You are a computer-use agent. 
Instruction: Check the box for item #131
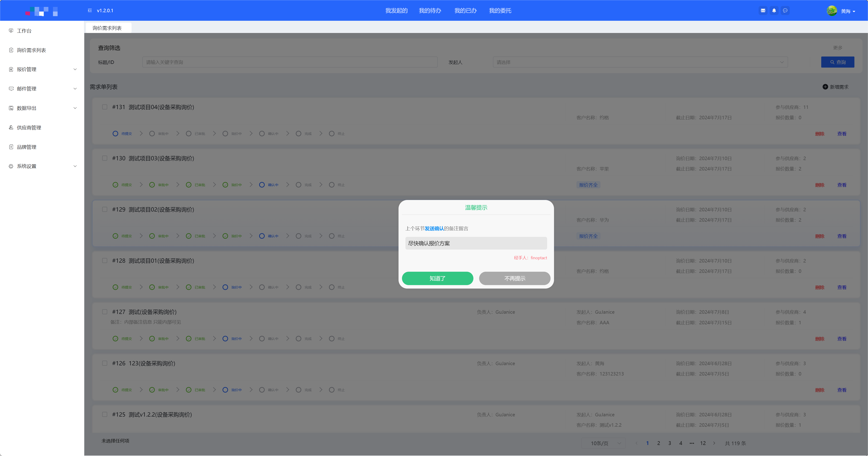click(105, 107)
